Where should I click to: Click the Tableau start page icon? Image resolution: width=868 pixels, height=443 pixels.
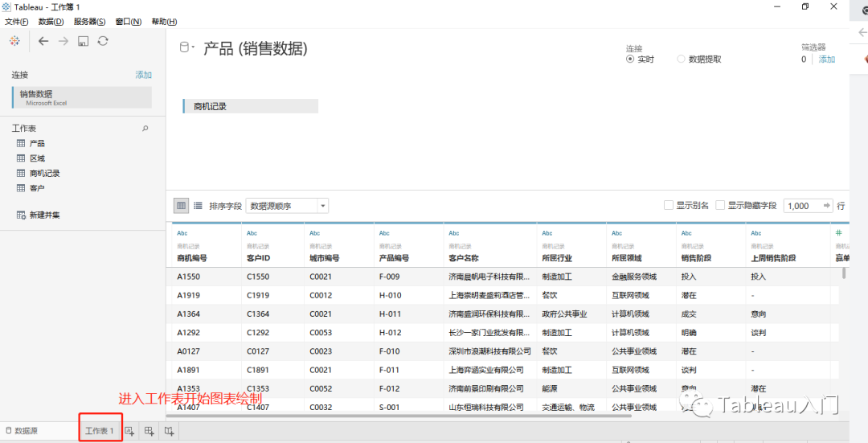click(x=15, y=41)
